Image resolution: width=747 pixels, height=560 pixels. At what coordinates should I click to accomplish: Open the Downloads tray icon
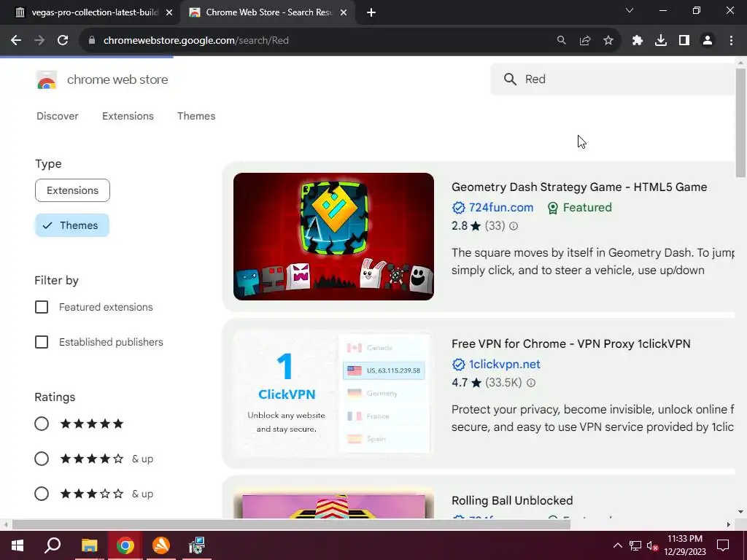(661, 41)
